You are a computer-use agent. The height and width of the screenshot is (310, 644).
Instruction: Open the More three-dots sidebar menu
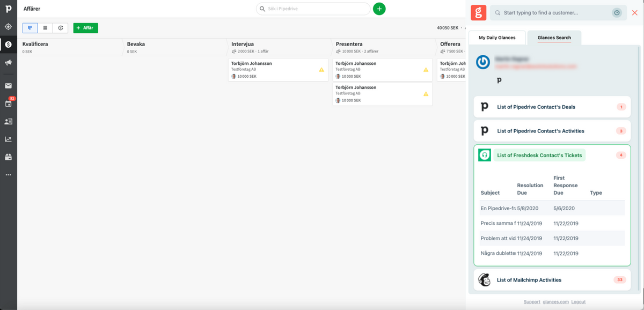coord(8,175)
